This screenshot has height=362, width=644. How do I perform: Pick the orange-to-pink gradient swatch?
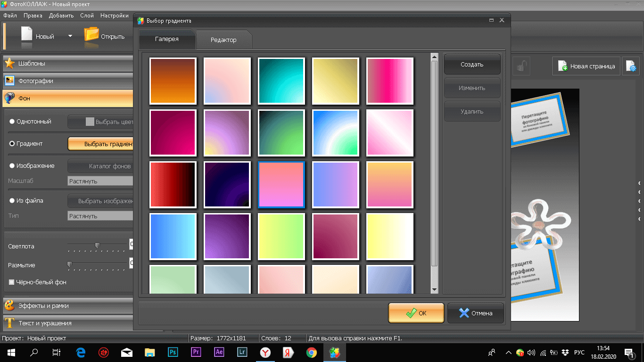click(x=389, y=184)
